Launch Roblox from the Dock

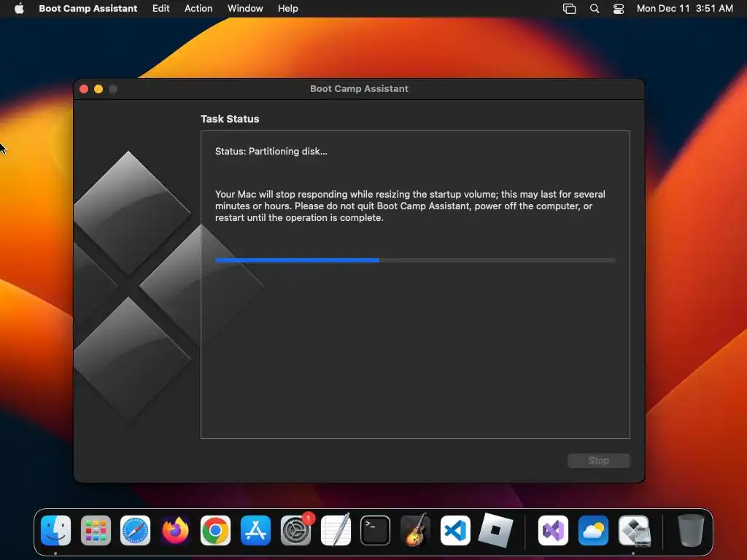coord(495,531)
